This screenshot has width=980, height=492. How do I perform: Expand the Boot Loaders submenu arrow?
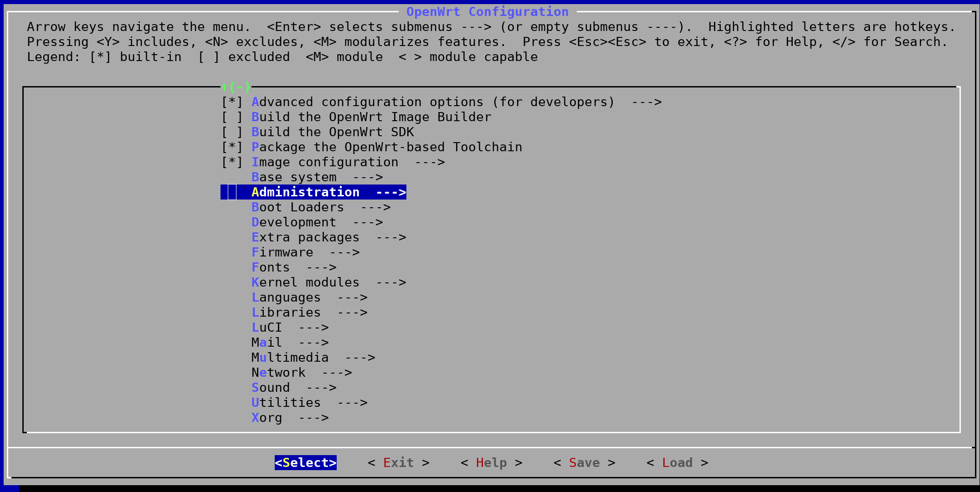click(x=375, y=207)
